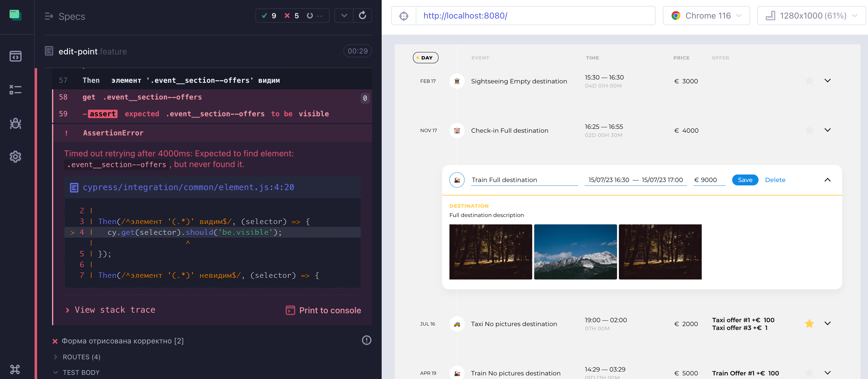Open the Chrome 116 browser dropdown
The height and width of the screenshot is (379, 868).
tap(706, 16)
